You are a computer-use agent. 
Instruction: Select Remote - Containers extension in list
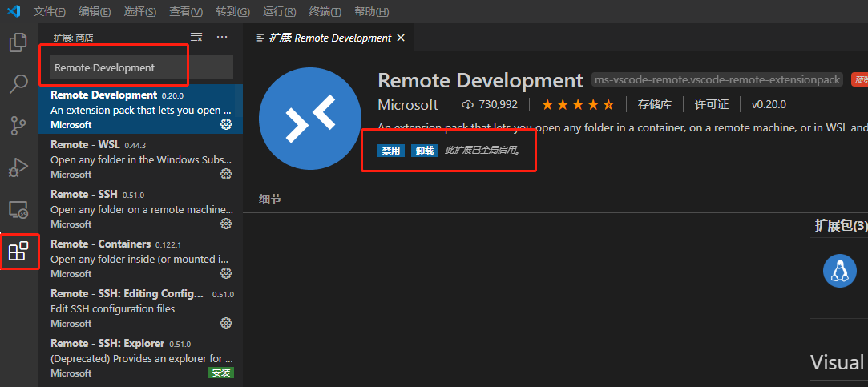click(140, 258)
